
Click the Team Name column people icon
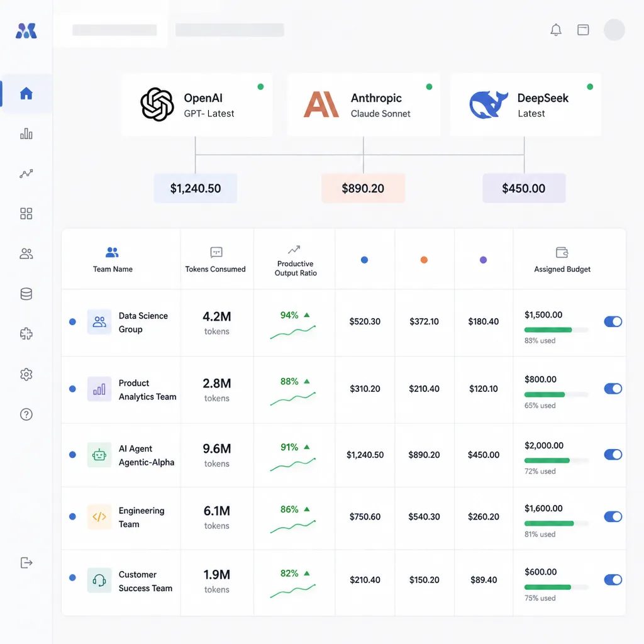point(112,252)
